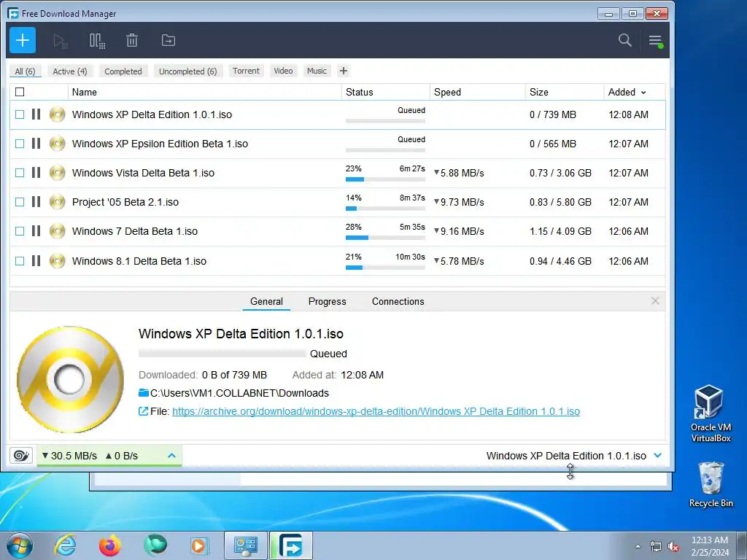Launch Internet Explorer from taskbar
Screen dimensions: 747x560
tap(65, 545)
